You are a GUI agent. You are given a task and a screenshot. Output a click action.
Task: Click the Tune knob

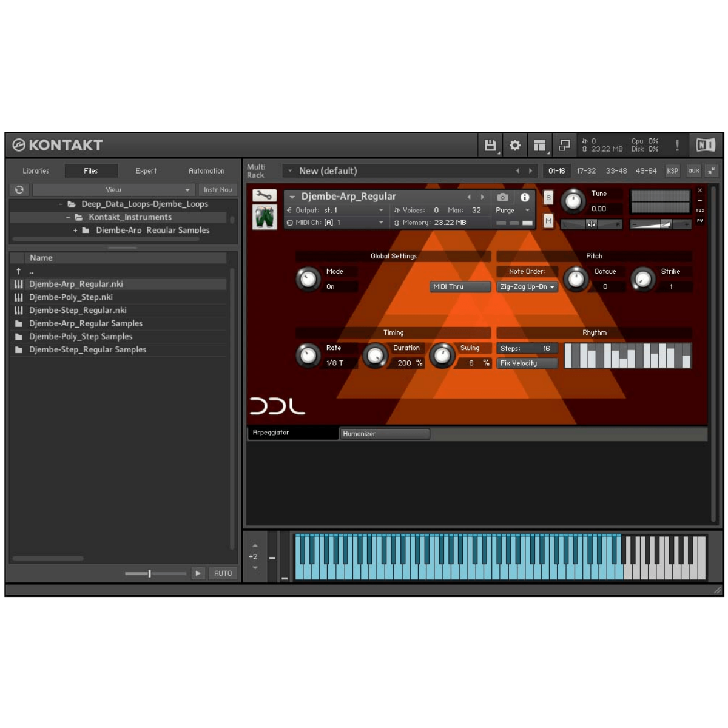click(573, 201)
